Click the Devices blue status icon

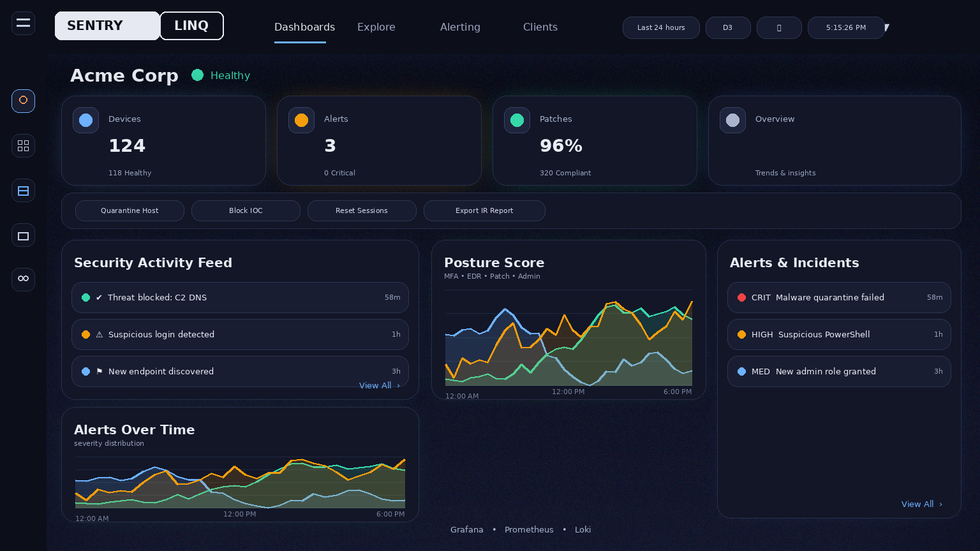tap(85, 120)
